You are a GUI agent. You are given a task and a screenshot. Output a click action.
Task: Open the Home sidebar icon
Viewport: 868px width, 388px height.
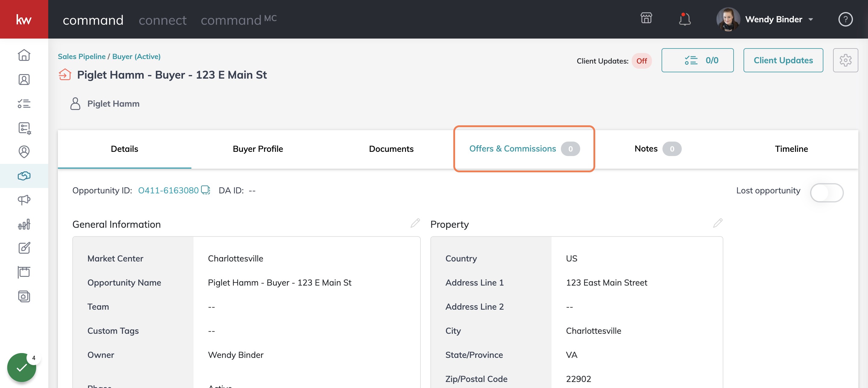[24, 55]
